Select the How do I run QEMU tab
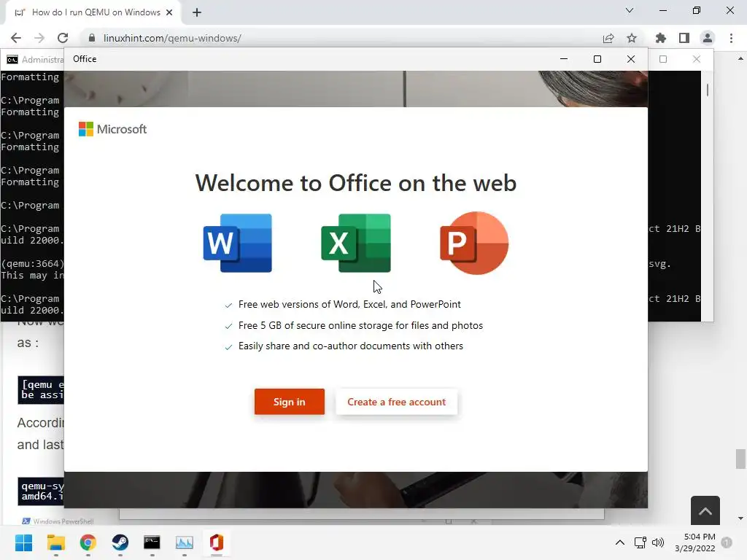Viewport: 747px width, 560px height. pos(93,12)
